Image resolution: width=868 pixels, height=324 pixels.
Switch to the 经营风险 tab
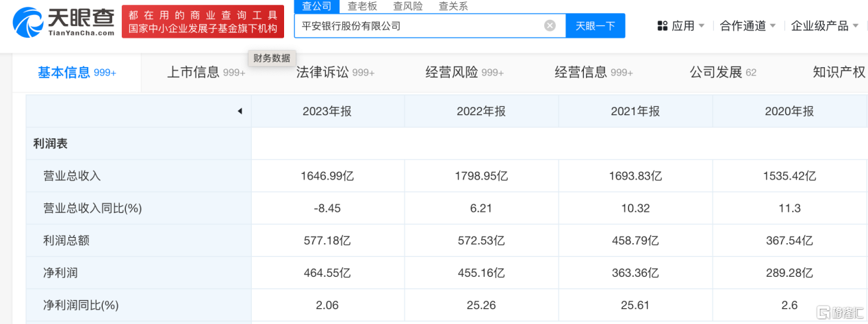click(x=464, y=73)
